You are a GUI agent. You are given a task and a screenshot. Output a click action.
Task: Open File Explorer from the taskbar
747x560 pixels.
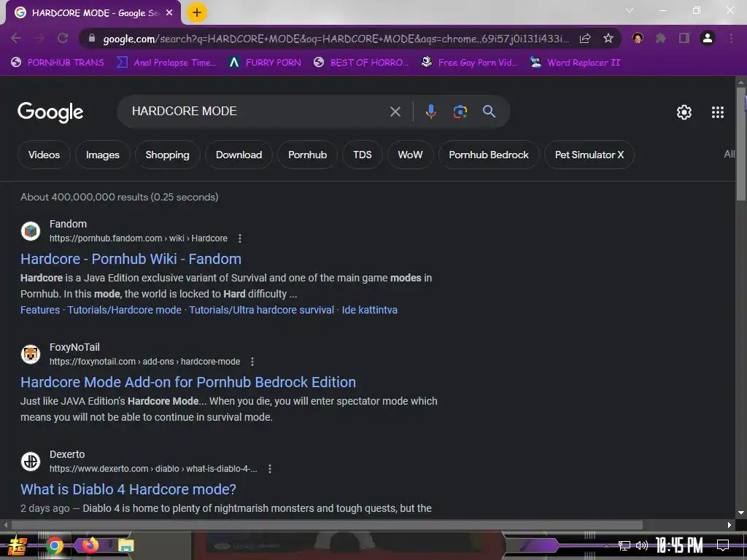pos(125,545)
